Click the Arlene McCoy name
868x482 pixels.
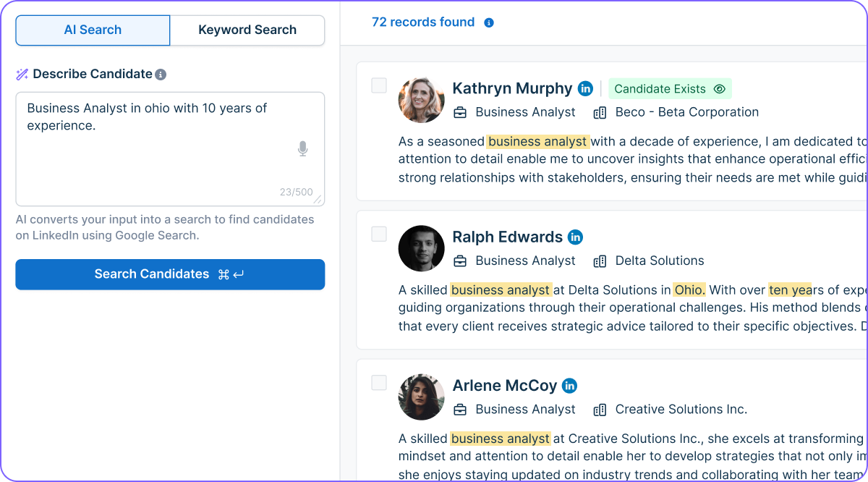(x=504, y=385)
